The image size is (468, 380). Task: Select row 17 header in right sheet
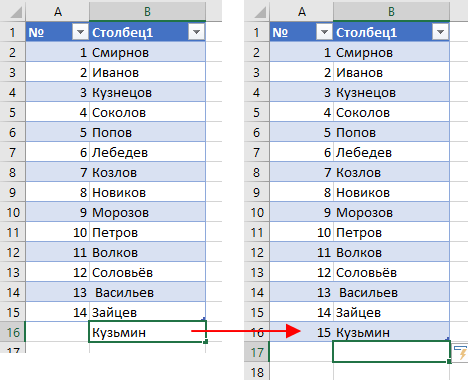click(256, 352)
